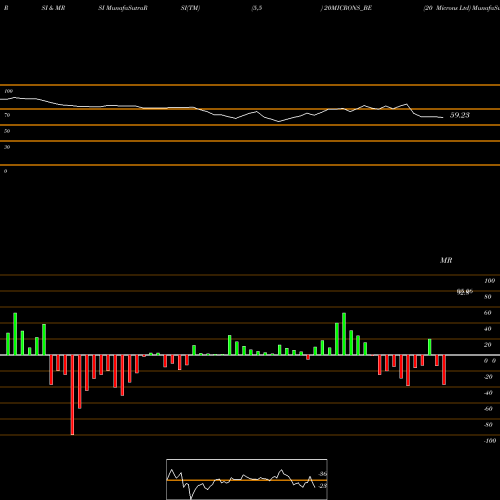Screen dimensions: 500x500
Task: Click the 'SI(TM)' header label
Action: [190, 8]
